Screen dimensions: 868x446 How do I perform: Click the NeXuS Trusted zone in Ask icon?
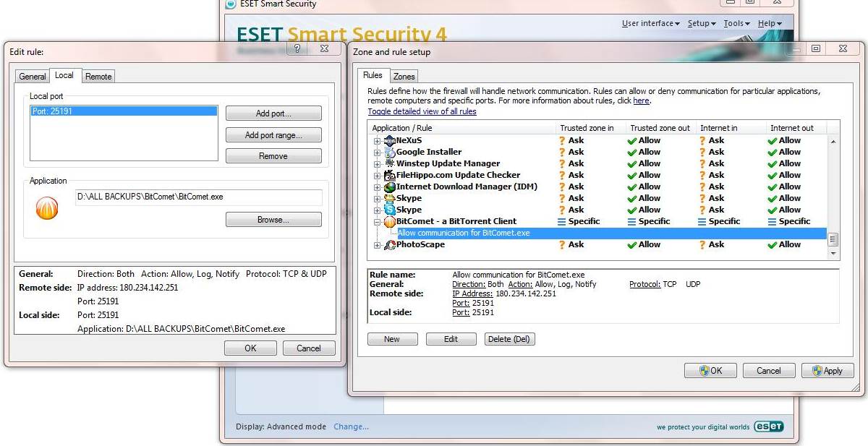pyautogui.click(x=562, y=140)
